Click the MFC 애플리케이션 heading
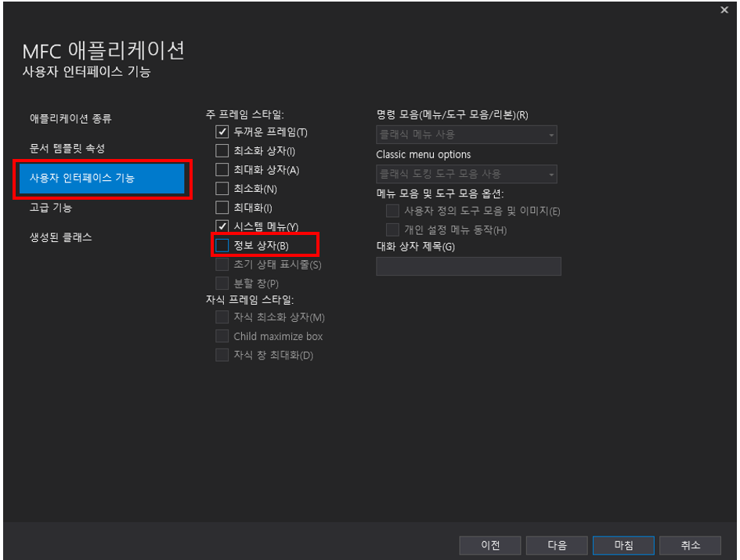The height and width of the screenshot is (560, 740). coord(103,51)
